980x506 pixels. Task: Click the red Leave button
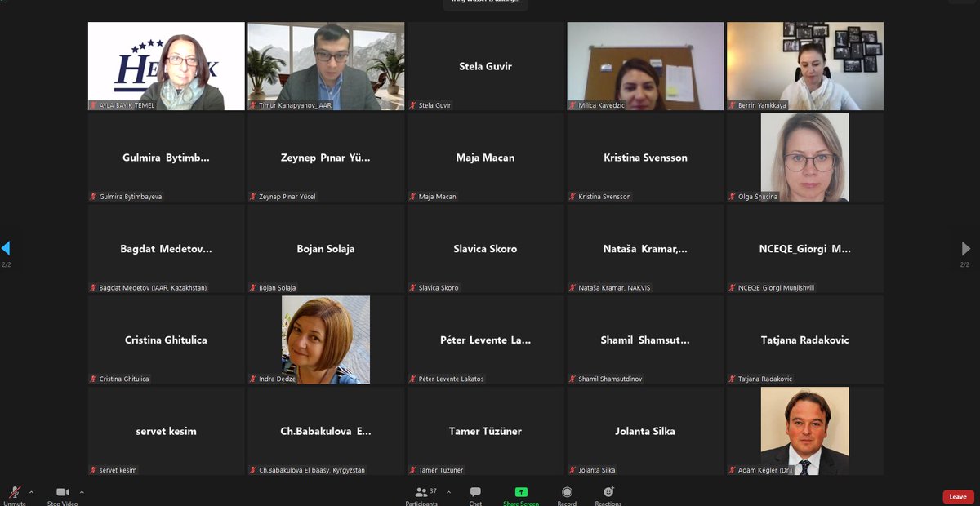(x=958, y=496)
